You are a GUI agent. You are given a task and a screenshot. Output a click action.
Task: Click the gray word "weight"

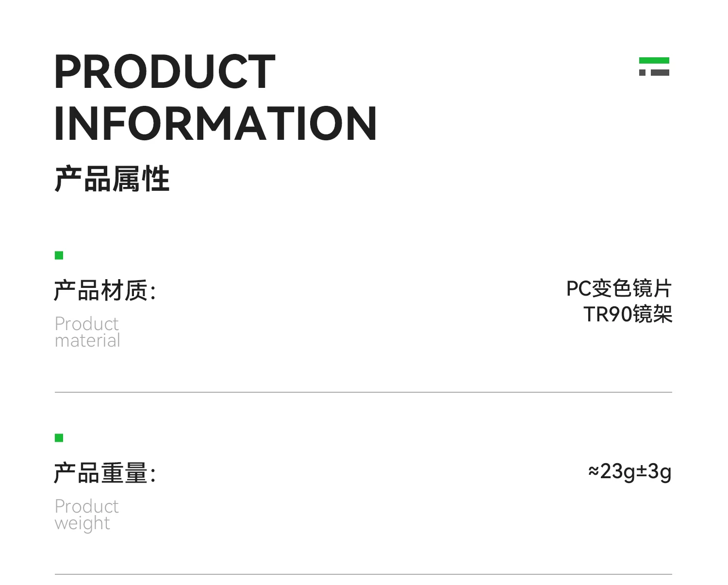pyautogui.click(x=83, y=523)
